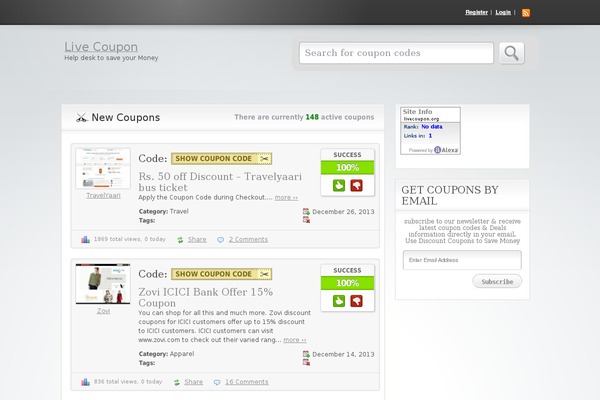
Task: Click the Search for coupon codes box
Action: (x=396, y=53)
